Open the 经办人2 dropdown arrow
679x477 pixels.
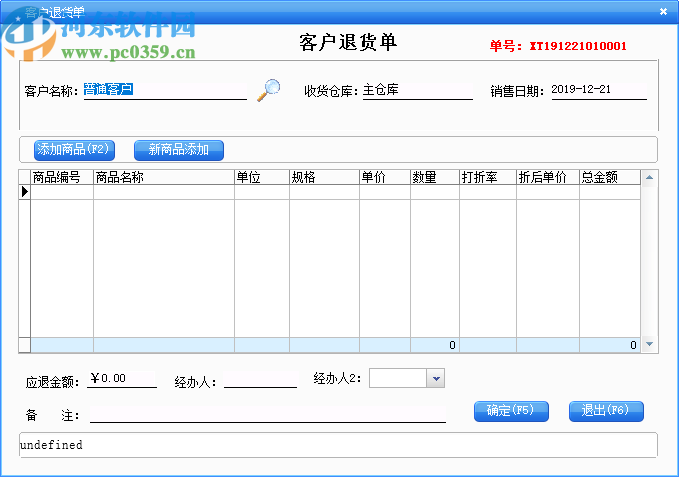pos(436,378)
